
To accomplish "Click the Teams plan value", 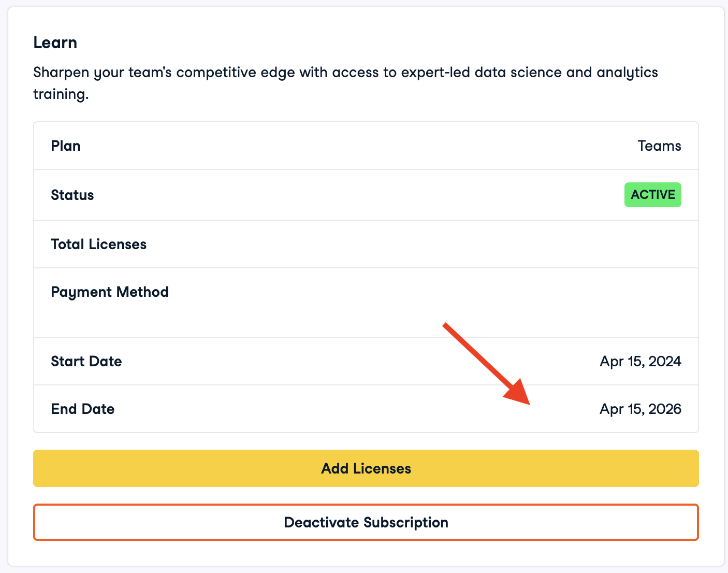I will 659,146.
